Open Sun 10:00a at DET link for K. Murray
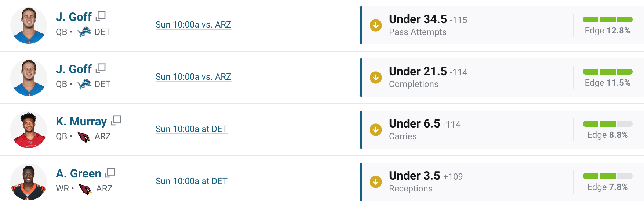The image size is (644, 208). (192, 129)
